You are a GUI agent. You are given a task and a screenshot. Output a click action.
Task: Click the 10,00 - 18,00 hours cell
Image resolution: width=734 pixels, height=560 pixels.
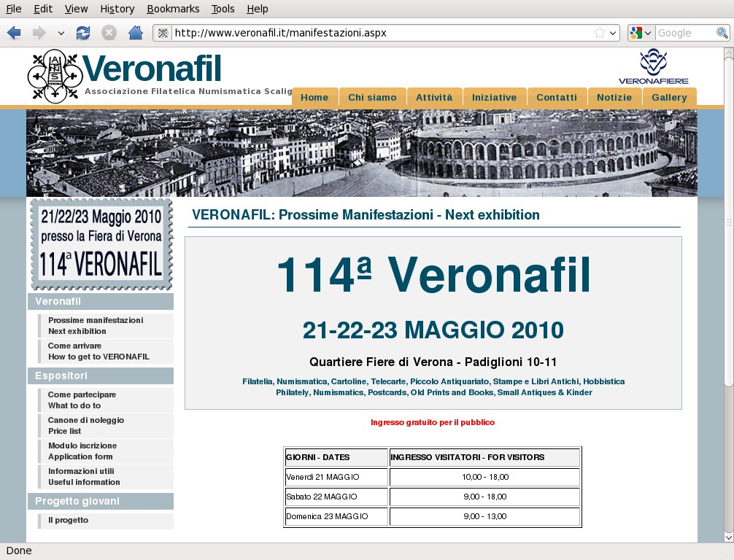[x=485, y=477]
